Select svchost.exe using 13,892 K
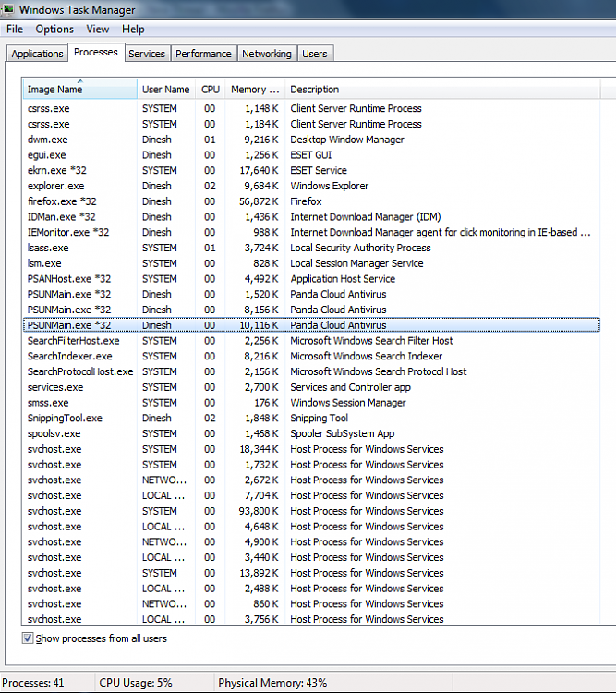 coord(311,573)
